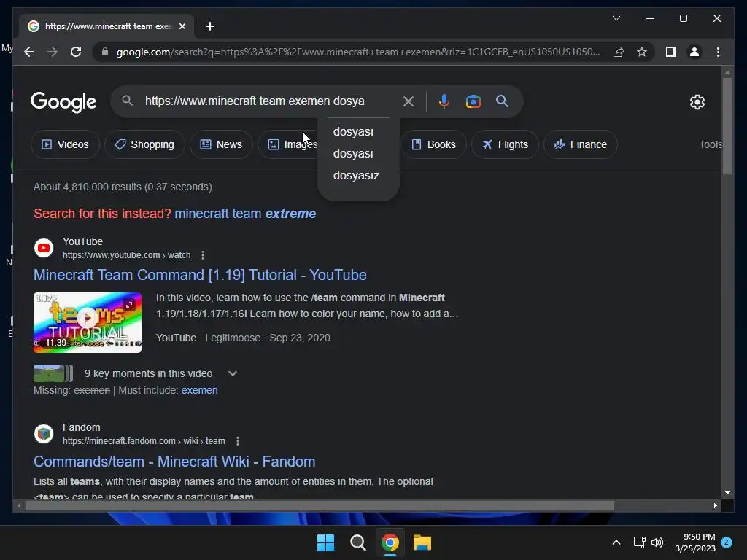Open Commands/team Minecraft Wiki Fandom result
The height and width of the screenshot is (560, 747).
pyautogui.click(x=174, y=462)
